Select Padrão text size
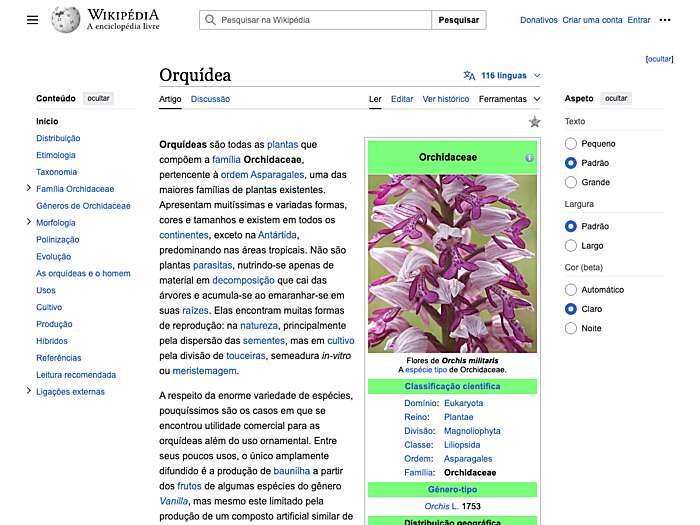The image size is (700, 525). [571, 163]
